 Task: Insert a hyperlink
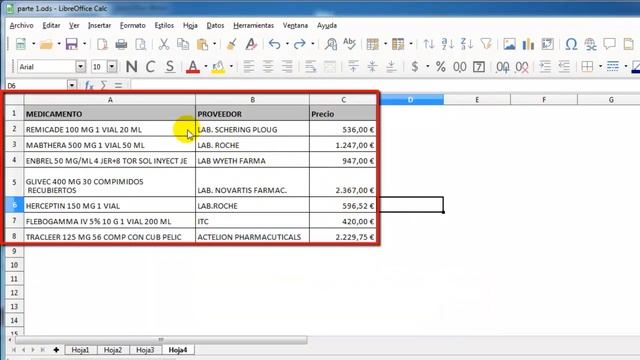pyautogui.click(x=590, y=44)
